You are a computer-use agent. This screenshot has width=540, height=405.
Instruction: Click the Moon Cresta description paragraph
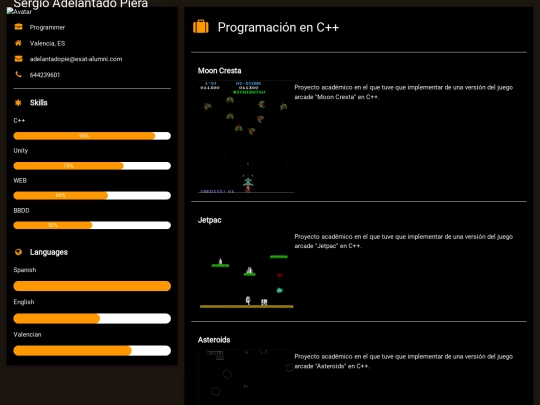pos(404,92)
